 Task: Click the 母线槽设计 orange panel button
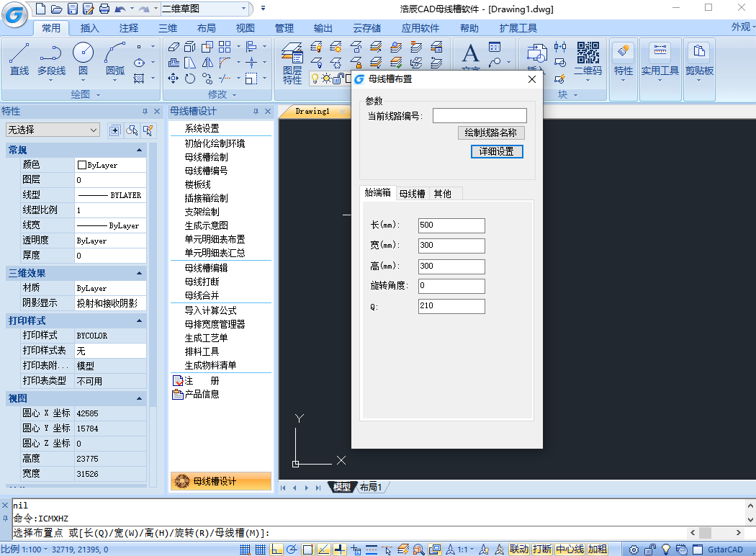click(x=221, y=481)
